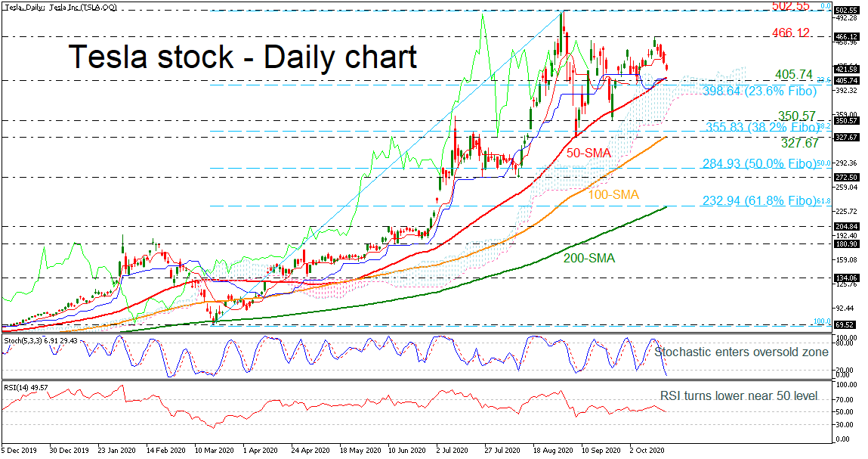
Task: Click 'Stochastic enters oversold zone' annotation
Action: [x=742, y=352]
